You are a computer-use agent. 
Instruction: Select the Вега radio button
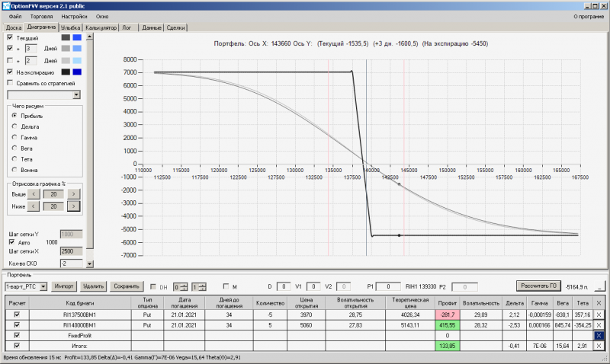14,148
